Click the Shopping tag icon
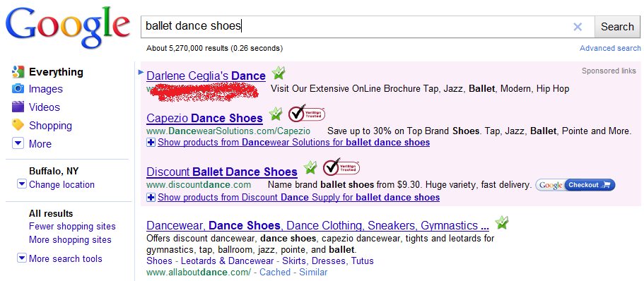This screenshot has width=644, height=281. [x=18, y=125]
